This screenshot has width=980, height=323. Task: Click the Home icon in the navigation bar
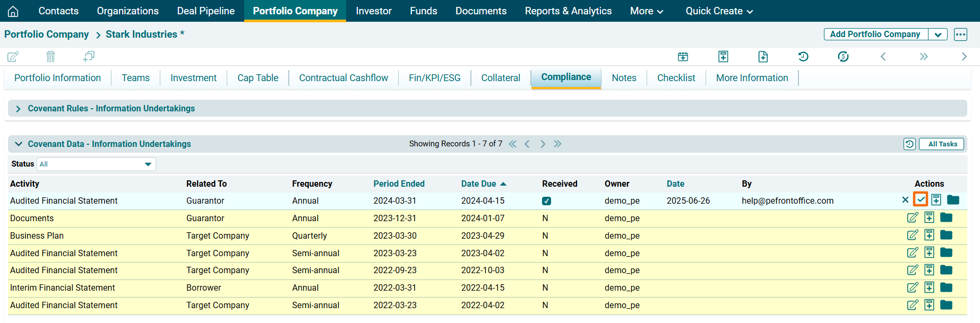13,11
